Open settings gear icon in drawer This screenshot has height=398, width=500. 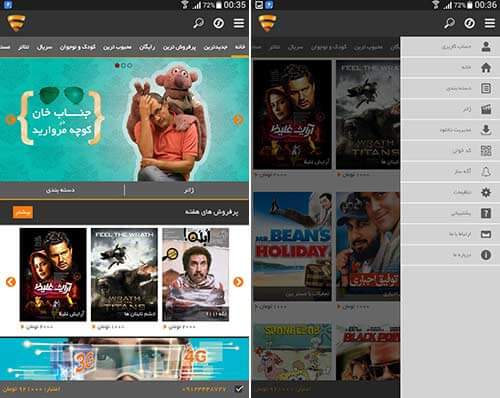pyautogui.click(x=486, y=192)
